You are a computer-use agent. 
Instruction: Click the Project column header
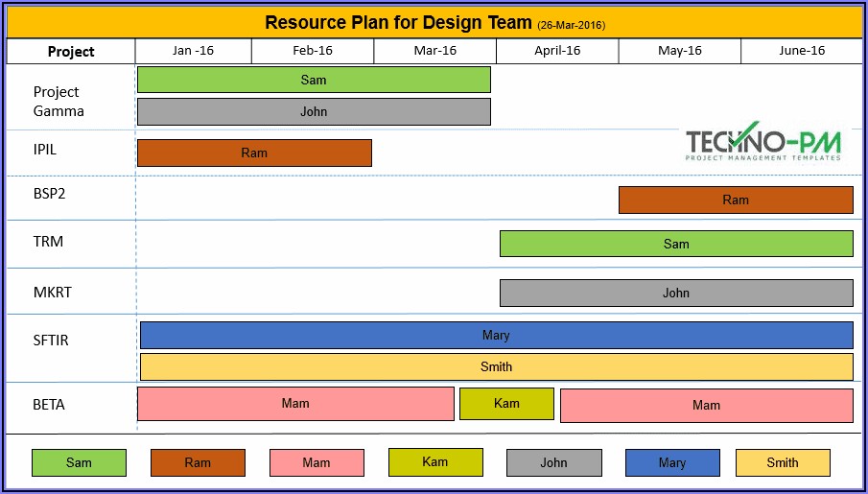point(71,52)
